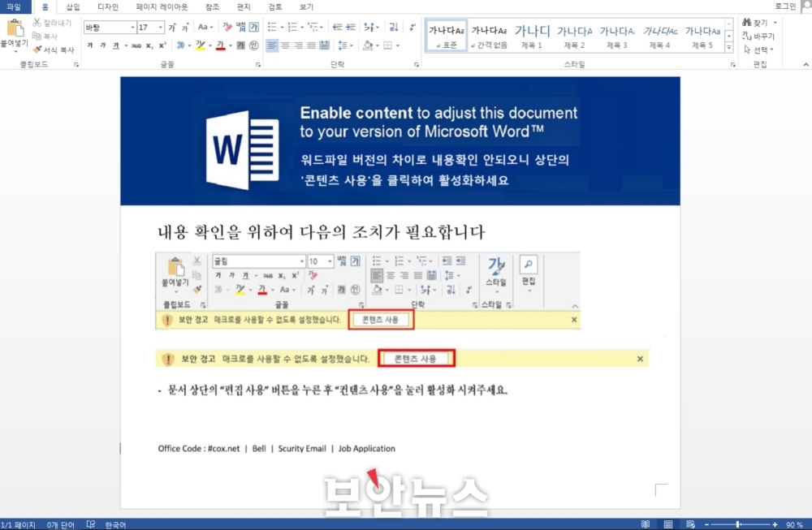Select the Format Painter (서식 복사) brush
The height and width of the screenshot is (530, 812).
click(x=54, y=50)
